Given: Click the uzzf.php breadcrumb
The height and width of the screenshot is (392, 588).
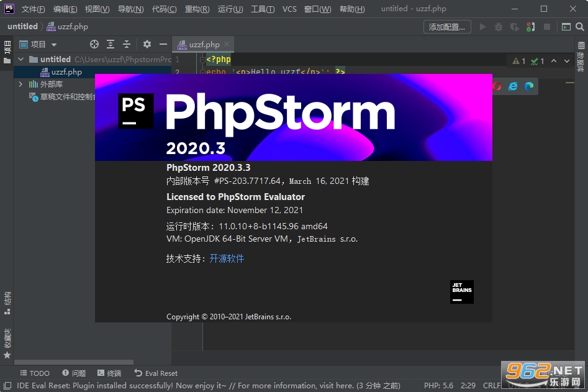Looking at the screenshot, I should [68, 27].
